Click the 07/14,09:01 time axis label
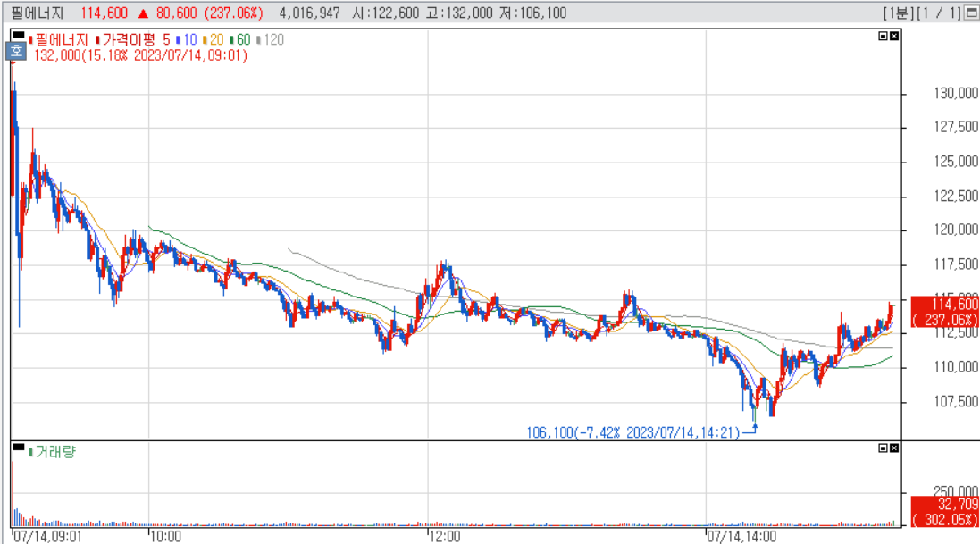This screenshot has height=544, width=980. pos(47,537)
